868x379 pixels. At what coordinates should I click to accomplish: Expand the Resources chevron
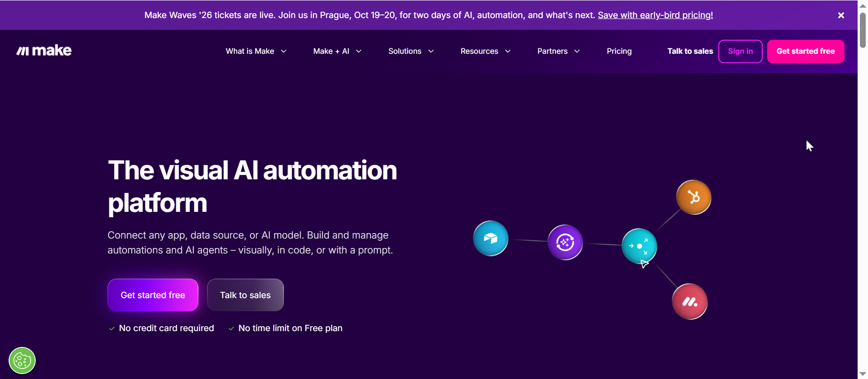pos(508,51)
